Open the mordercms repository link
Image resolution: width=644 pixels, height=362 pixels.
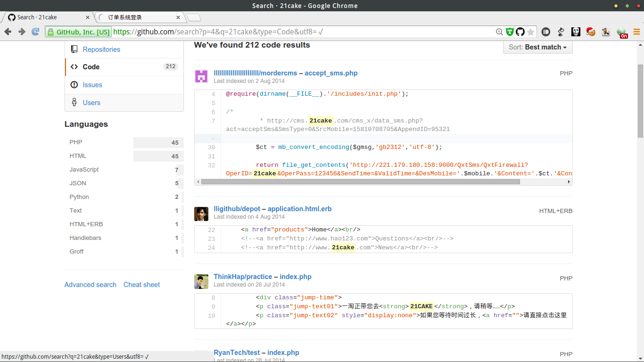point(256,73)
